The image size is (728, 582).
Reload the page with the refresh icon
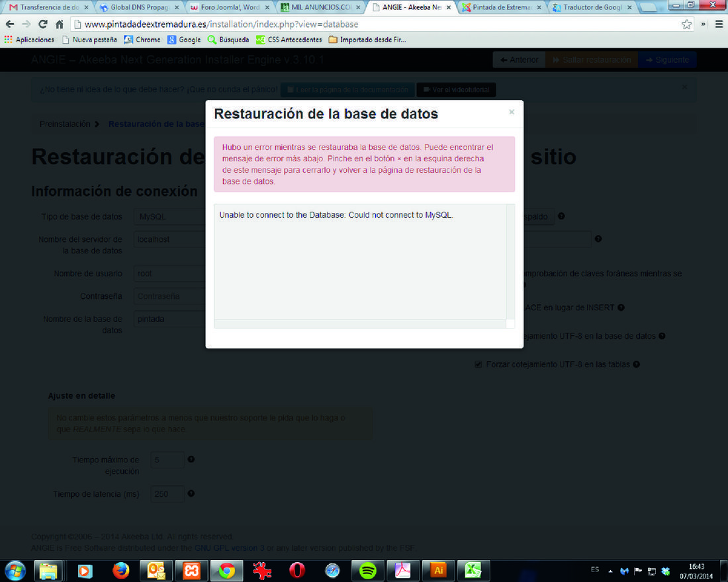pos(43,24)
